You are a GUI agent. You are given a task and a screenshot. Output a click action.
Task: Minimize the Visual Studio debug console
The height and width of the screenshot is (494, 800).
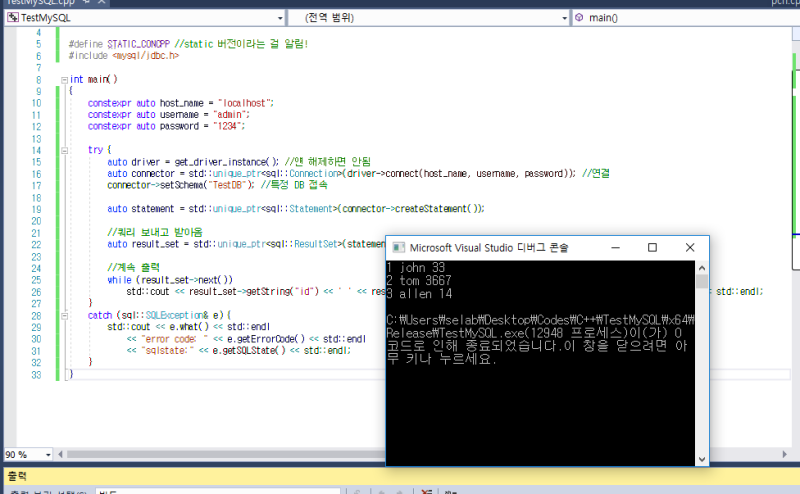click(x=615, y=247)
